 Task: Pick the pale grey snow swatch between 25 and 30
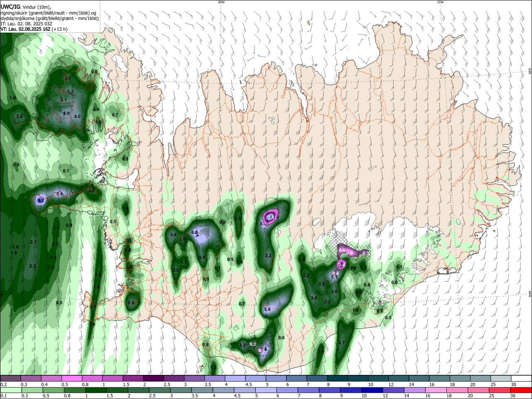(x=501, y=379)
